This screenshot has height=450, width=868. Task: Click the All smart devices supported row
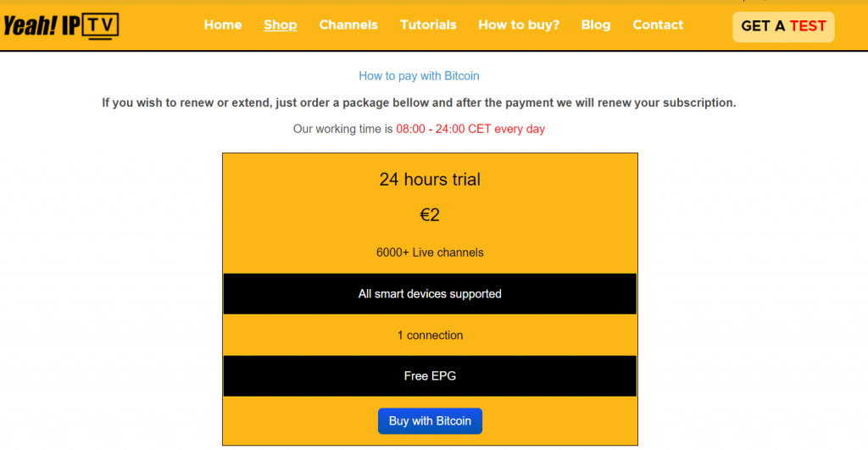430,294
